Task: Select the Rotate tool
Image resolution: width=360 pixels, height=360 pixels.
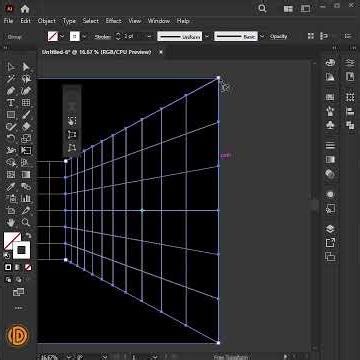Action: 11,138
